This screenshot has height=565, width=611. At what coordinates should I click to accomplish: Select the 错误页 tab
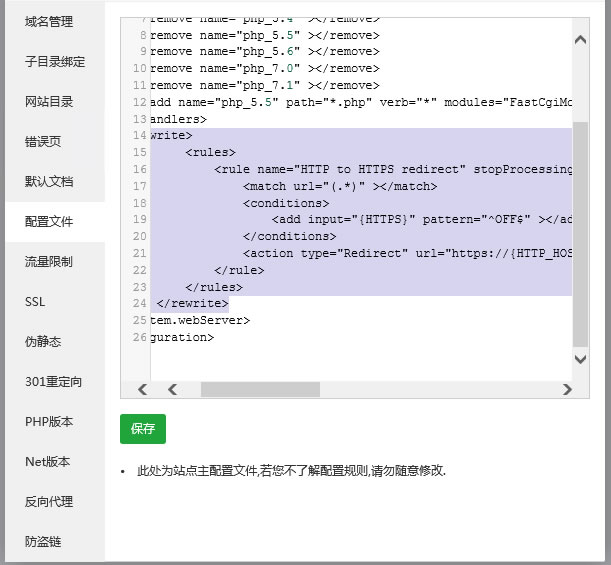[43, 141]
